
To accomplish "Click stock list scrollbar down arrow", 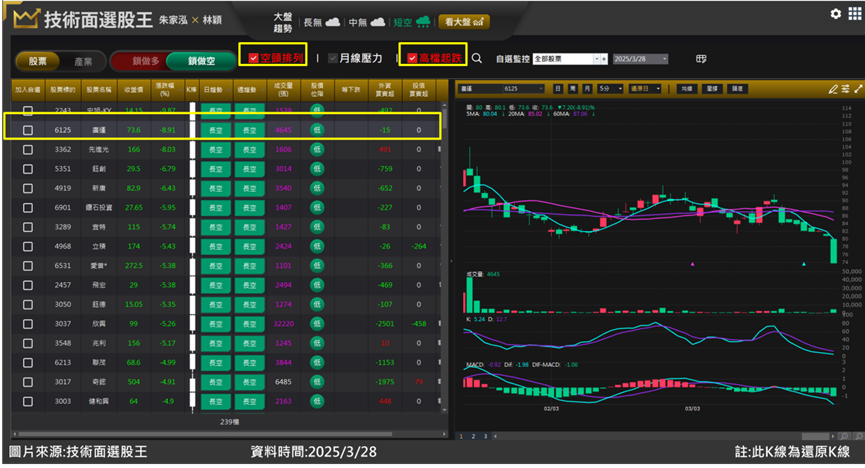I will (444, 410).
